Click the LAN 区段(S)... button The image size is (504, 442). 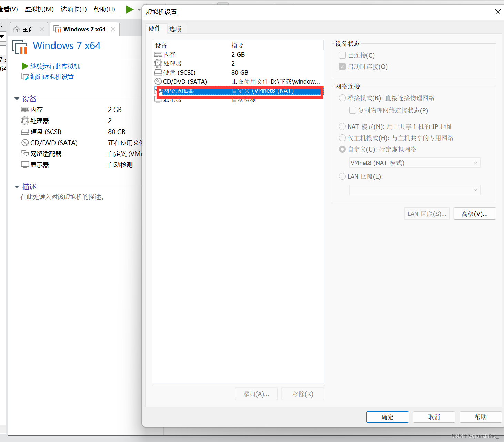[427, 214]
